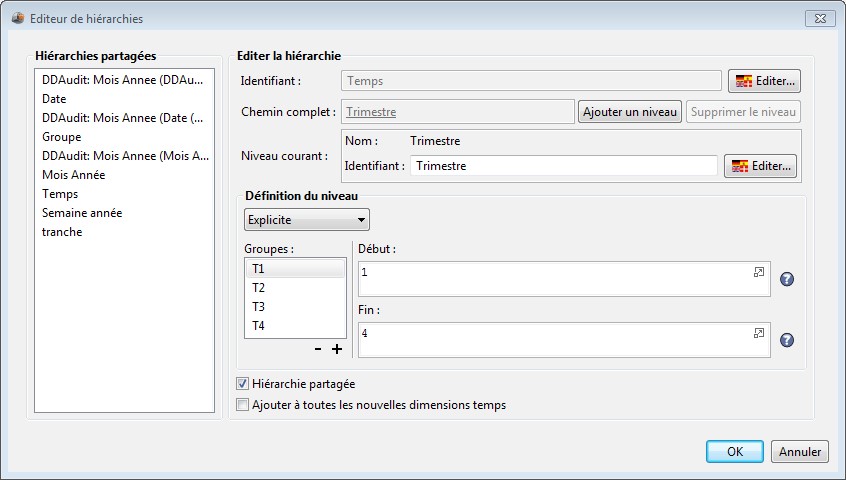
Task: Remove the group with the minus icon
Action: (x=318, y=349)
